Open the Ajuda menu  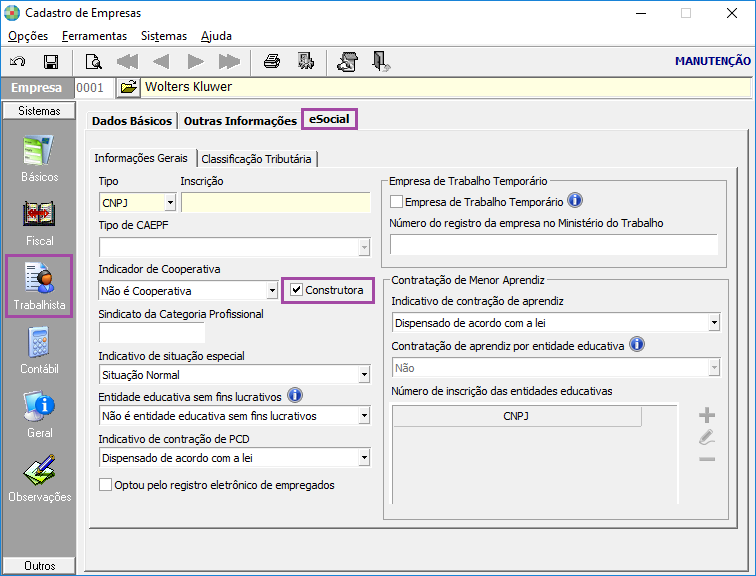[216, 36]
